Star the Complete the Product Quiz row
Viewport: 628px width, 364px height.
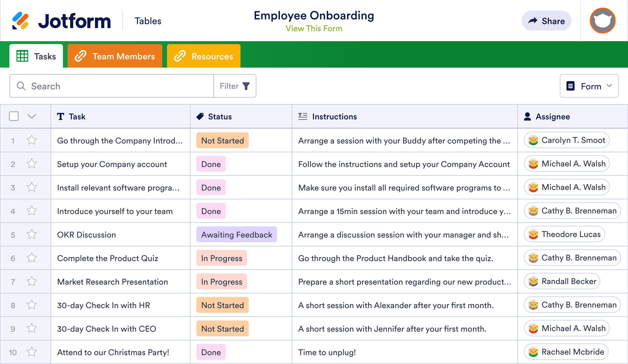[31, 258]
